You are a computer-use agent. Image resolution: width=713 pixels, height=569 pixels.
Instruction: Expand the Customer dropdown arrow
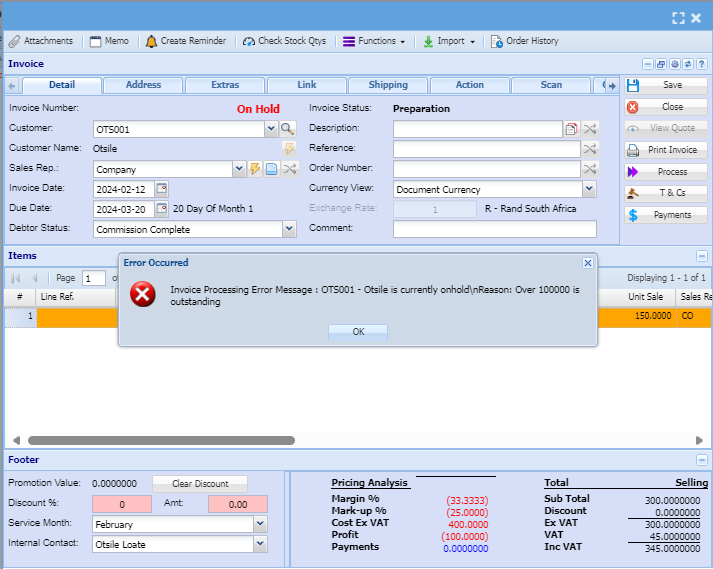(271, 129)
